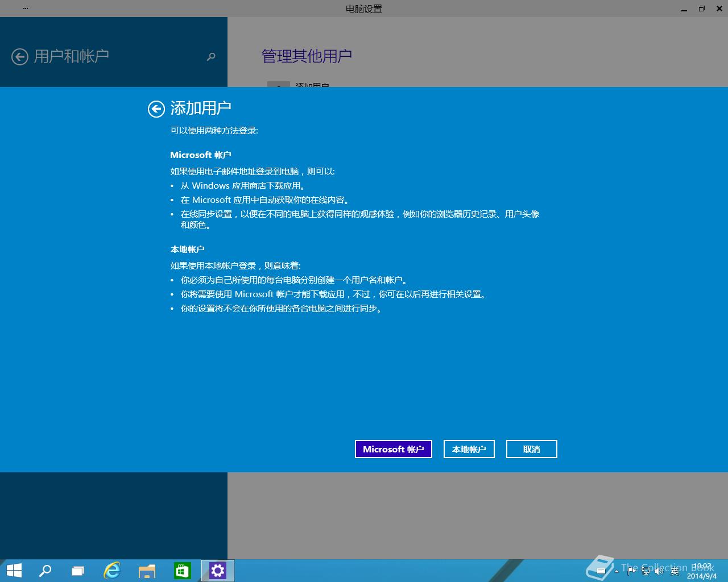Launch Internet Explorer from taskbar
Screen dimensions: 728x582
point(112,570)
